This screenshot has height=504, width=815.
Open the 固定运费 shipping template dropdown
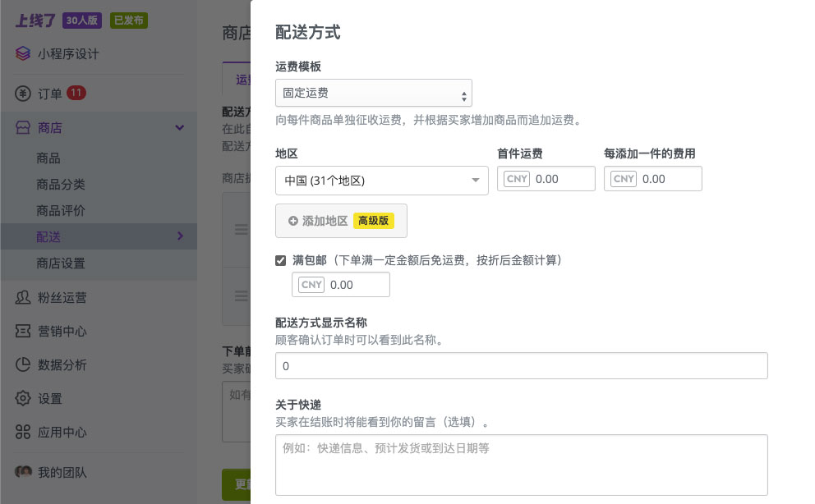tap(374, 93)
